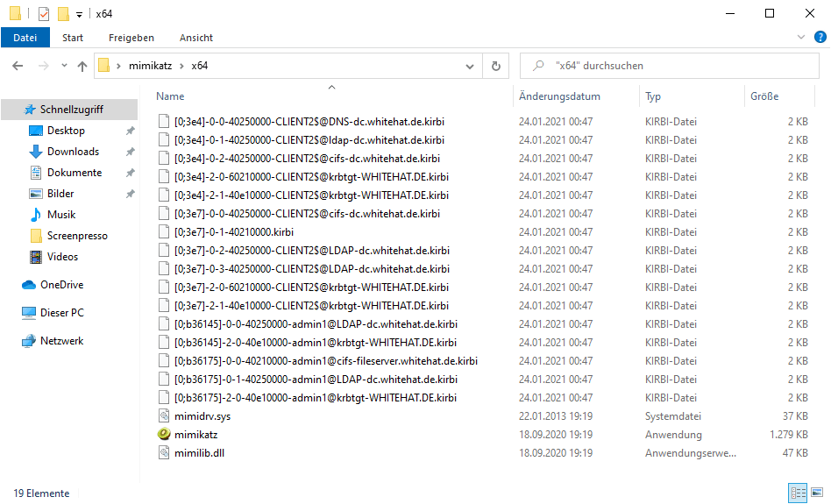The image size is (831, 504).
Task: Open Explorer help with question mark icon
Action: (820, 37)
